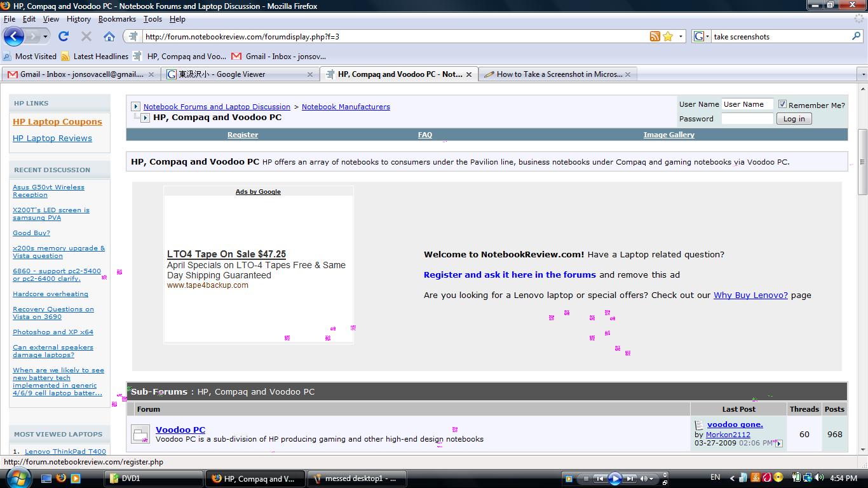Screen dimensions: 868x488
Task: Reload the current page
Action: pos(64,36)
